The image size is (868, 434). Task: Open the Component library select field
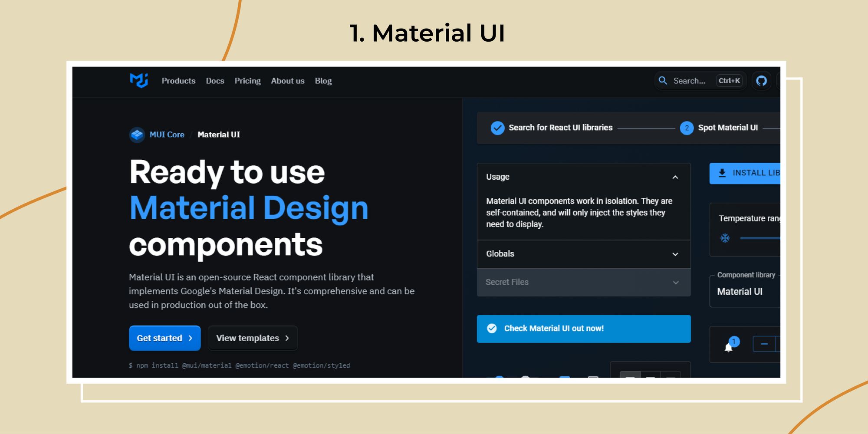(x=745, y=291)
